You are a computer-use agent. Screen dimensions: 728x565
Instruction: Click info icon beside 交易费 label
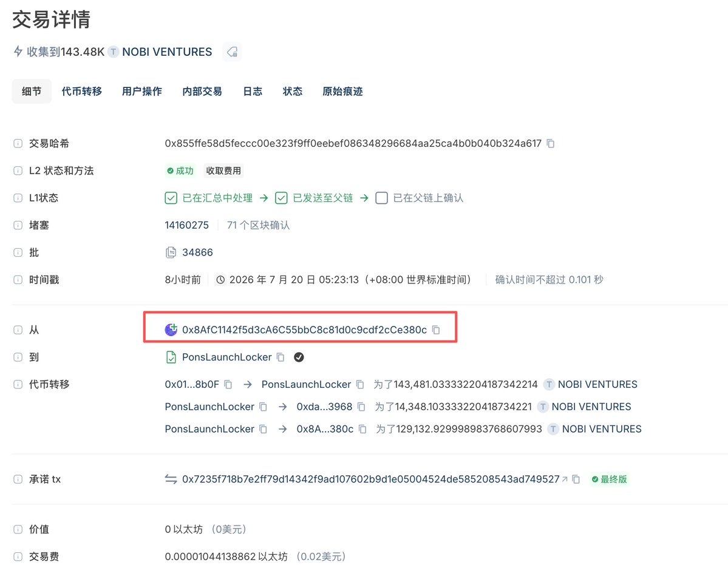[18, 556]
